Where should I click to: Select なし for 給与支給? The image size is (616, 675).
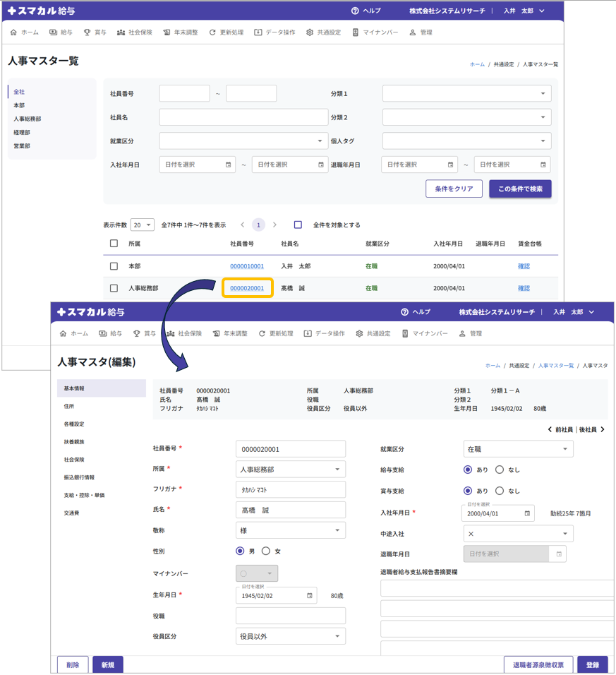[x=500, y=470]
